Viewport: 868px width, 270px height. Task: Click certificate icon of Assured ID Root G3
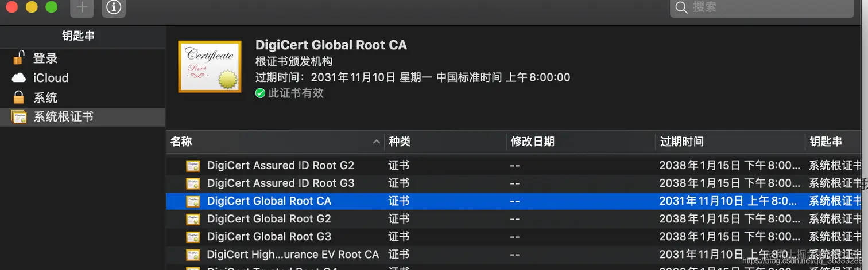tap(193, 183)
